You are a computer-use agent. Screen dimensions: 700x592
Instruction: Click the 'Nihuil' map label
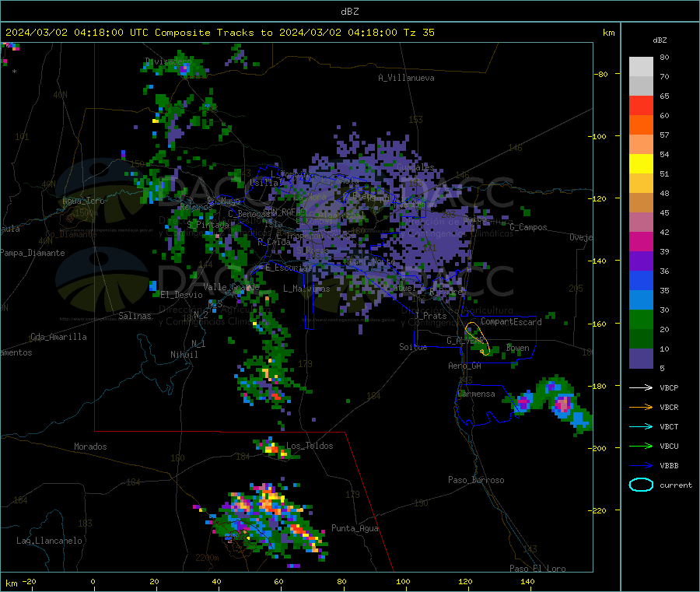click(184, 355)
